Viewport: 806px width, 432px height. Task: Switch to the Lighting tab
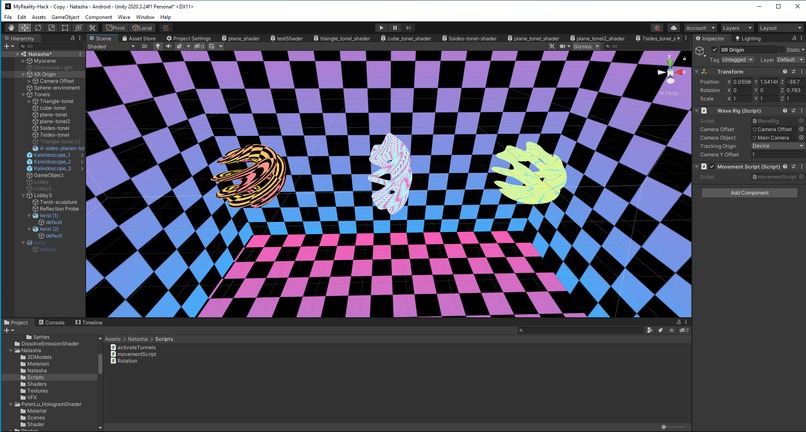click(x=748, y=39)
